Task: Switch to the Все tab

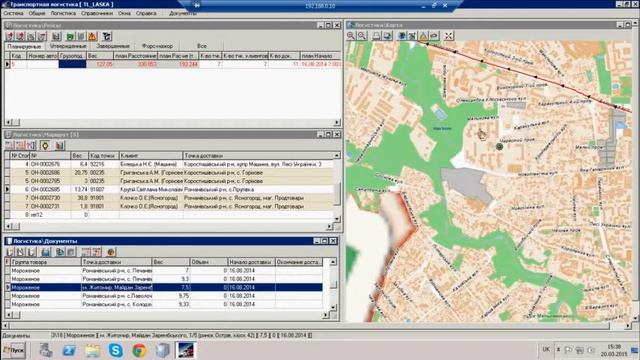Action: 202,47
